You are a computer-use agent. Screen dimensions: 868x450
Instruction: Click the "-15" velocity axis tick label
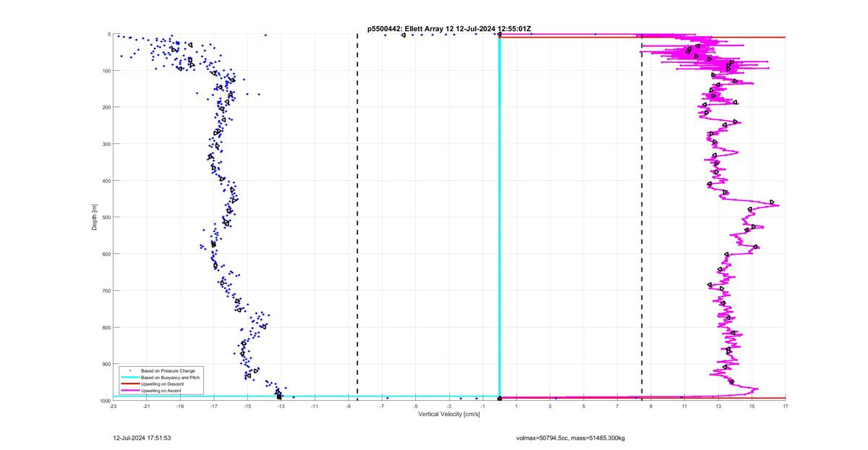tap(247, 406)
